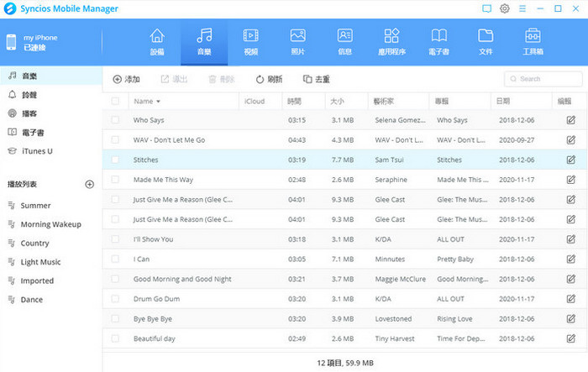Check the box for WAV - Don't Let Me Go
This screenshot has height=372, width=588.
coord(115,140)
